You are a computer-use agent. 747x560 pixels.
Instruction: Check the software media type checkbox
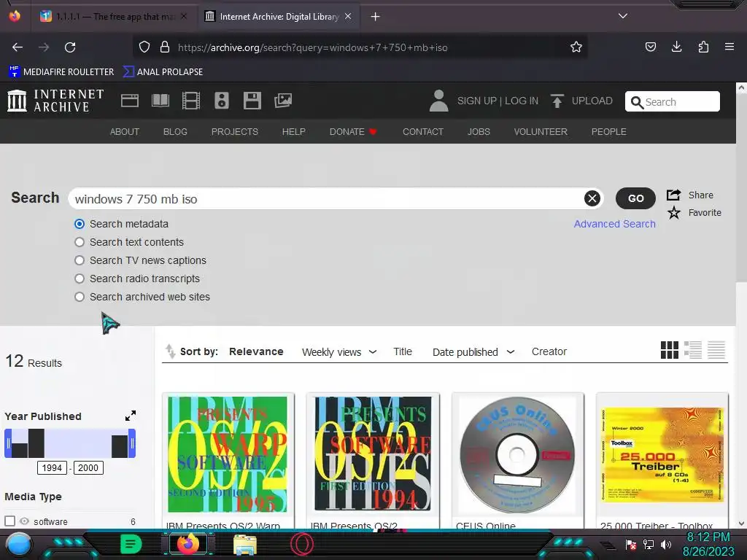(x=9, y=521)
